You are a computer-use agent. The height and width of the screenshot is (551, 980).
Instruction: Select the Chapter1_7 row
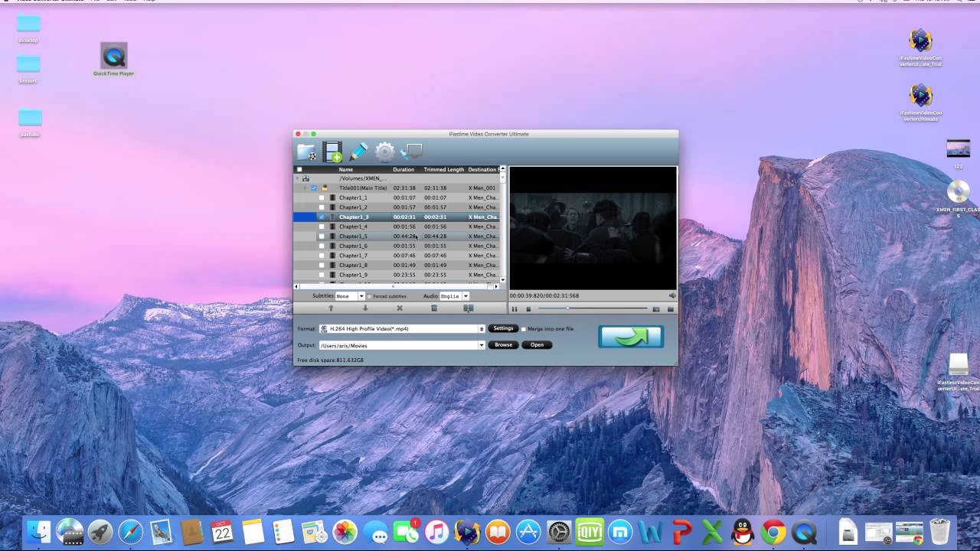(x=397, y=256)
